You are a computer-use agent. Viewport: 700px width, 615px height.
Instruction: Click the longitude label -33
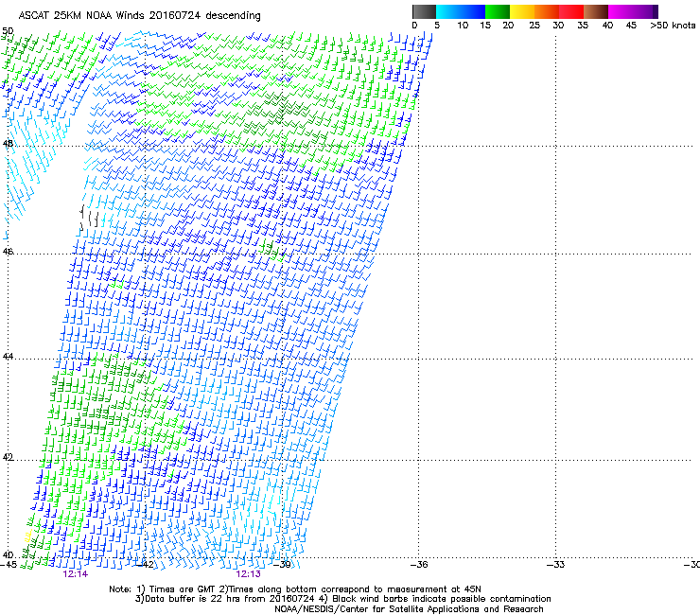pos(556,565)
